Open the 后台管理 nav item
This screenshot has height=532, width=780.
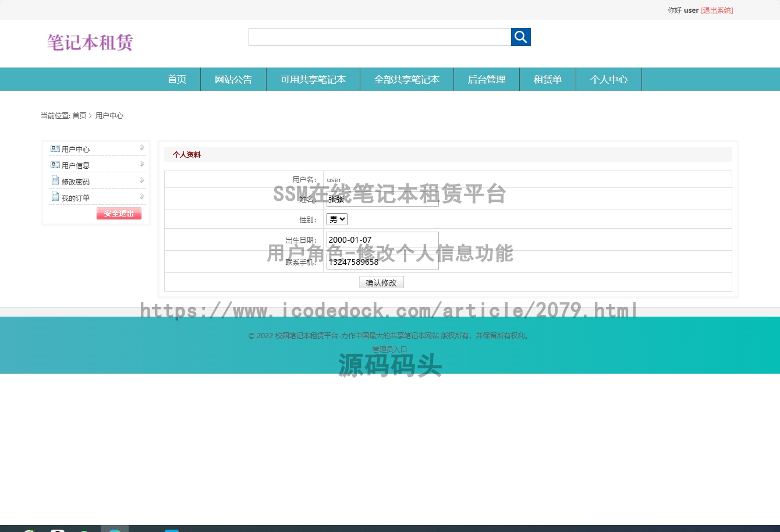point(487,79)
